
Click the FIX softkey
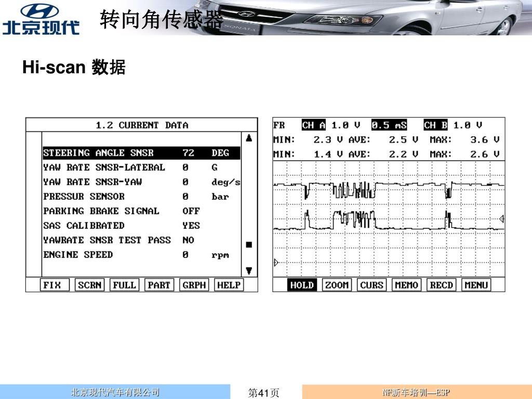click(x=55, y=285)
